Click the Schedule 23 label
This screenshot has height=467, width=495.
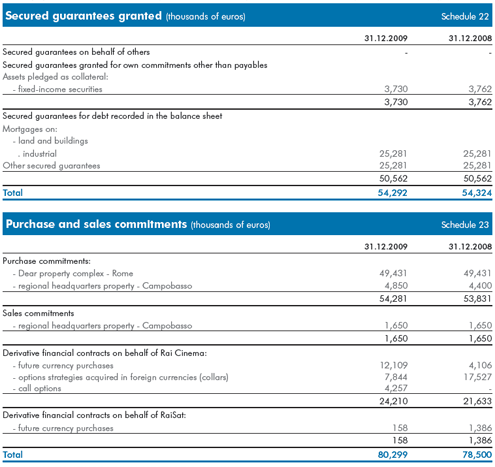465,225
